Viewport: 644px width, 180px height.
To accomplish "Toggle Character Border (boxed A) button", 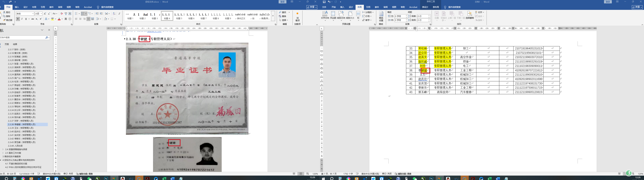I will pyautogui.click(x=70, y=14).
